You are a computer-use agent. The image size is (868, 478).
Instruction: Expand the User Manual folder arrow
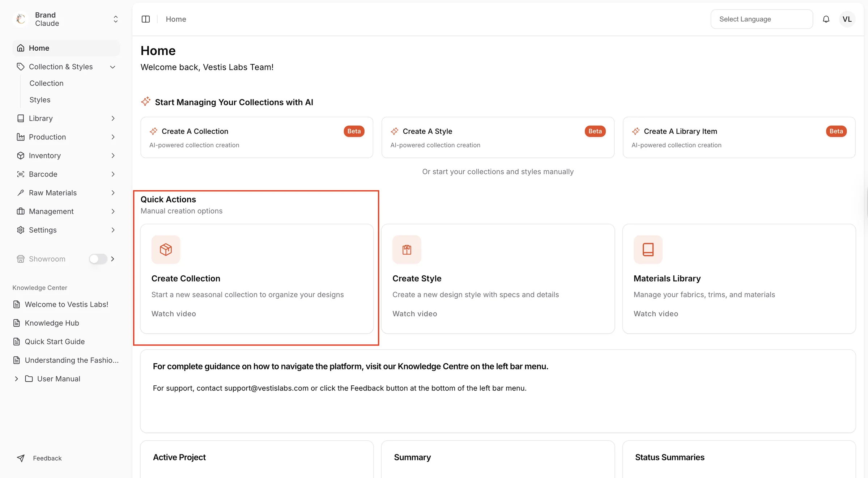click(x=16, y=378)
